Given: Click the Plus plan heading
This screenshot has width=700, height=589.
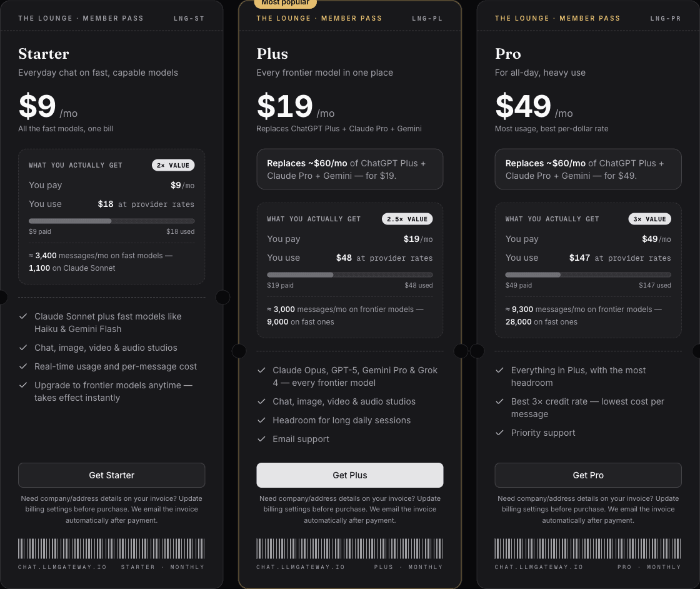Looking at the screenshot, I should tap(272, 54).
